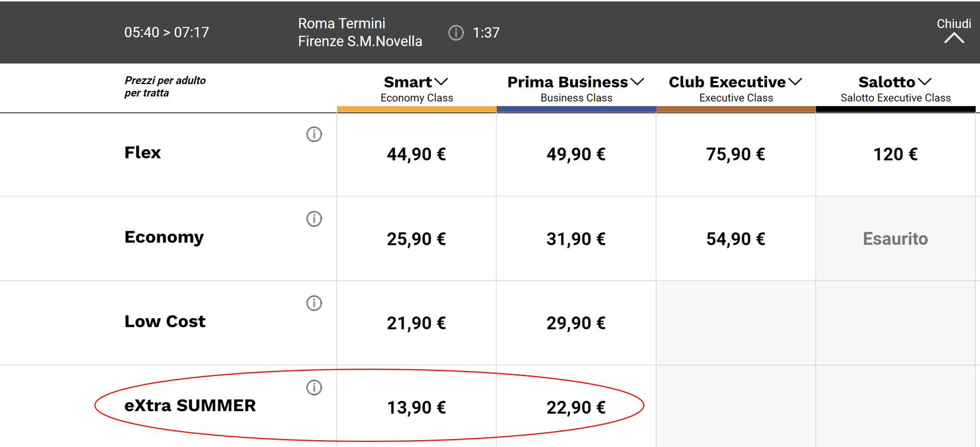Expand the Smart class dropdown chevron

coord(441,82)
